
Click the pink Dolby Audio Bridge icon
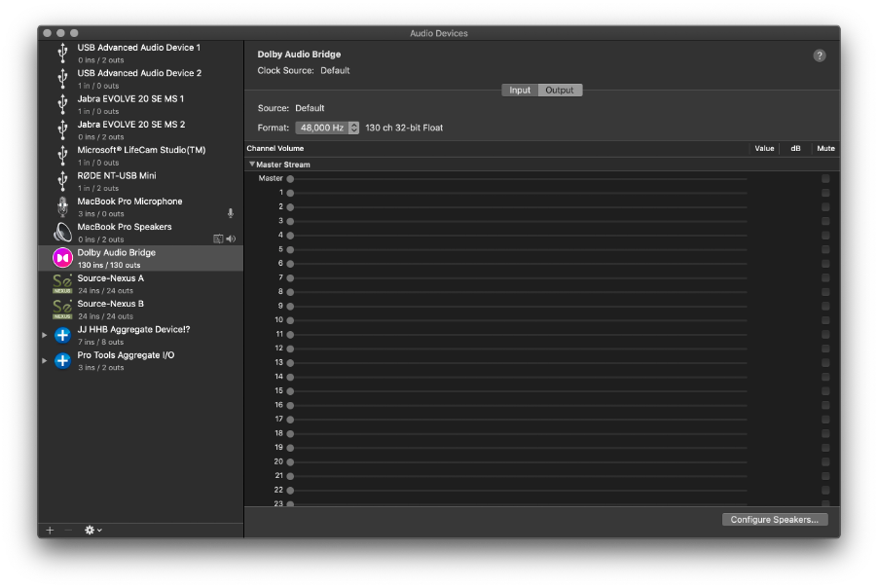click(62, 258)
